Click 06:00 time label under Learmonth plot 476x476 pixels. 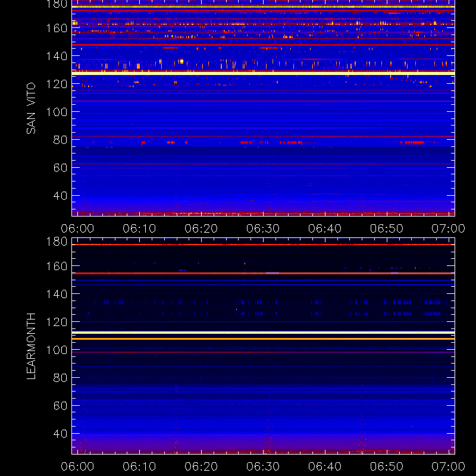coord(77,466)
